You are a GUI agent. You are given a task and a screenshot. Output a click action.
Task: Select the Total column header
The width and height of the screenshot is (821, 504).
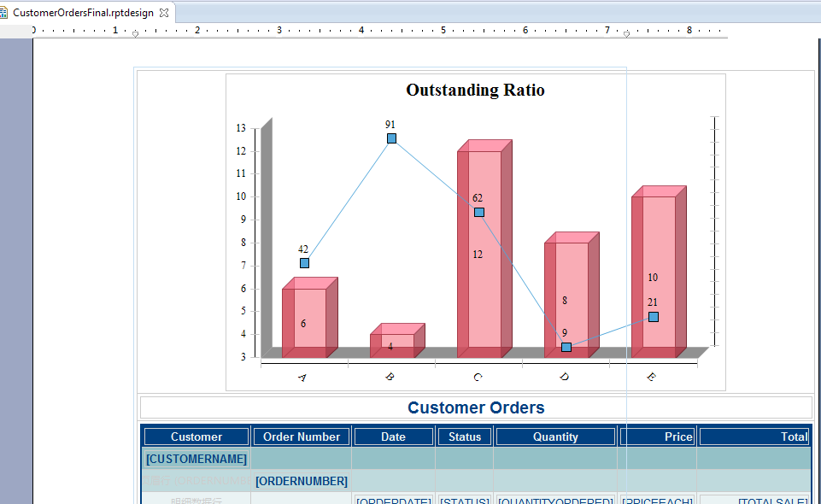pos(755,437)
